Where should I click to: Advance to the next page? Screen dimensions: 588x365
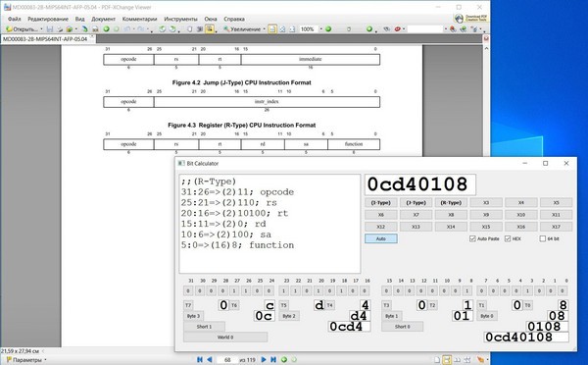click(264, 360)
